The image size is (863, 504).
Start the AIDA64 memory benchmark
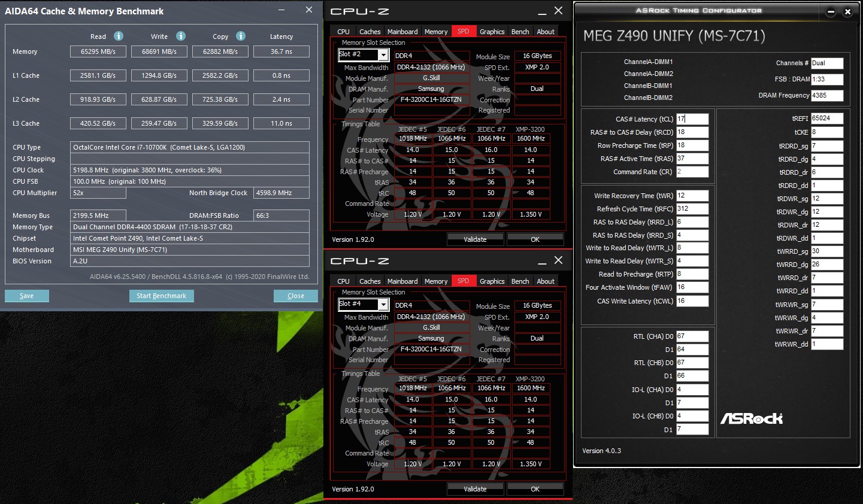click(161, 296)
